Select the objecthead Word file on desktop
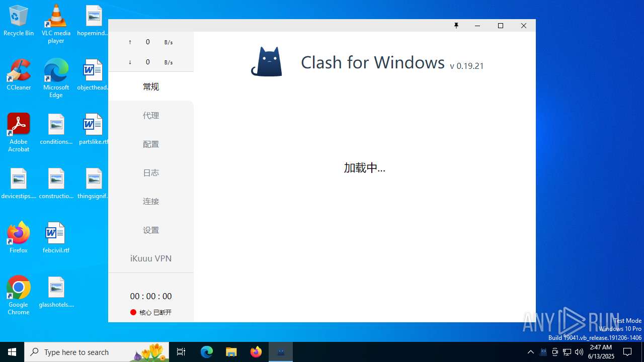644x362 pixels. click(94, 75)
